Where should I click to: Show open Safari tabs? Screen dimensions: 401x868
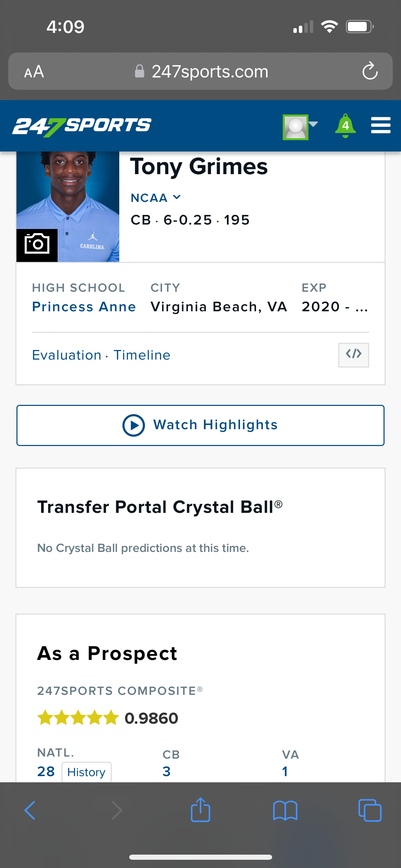(369, 810)
